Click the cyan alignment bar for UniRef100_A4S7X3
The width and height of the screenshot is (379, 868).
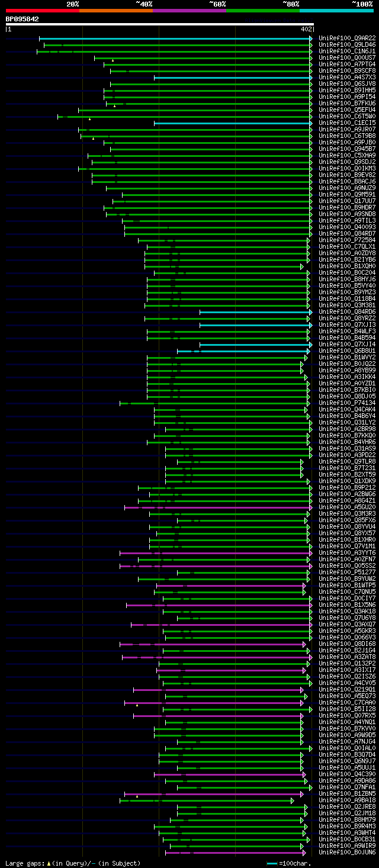point(233,77)
